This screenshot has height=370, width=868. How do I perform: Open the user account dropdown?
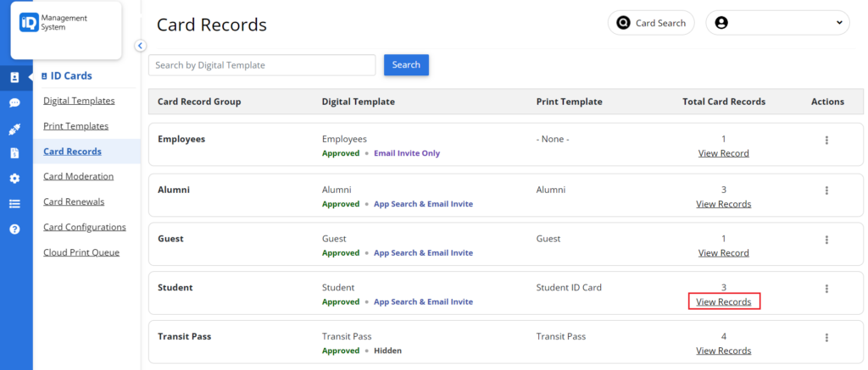click(x=777, y=23)
